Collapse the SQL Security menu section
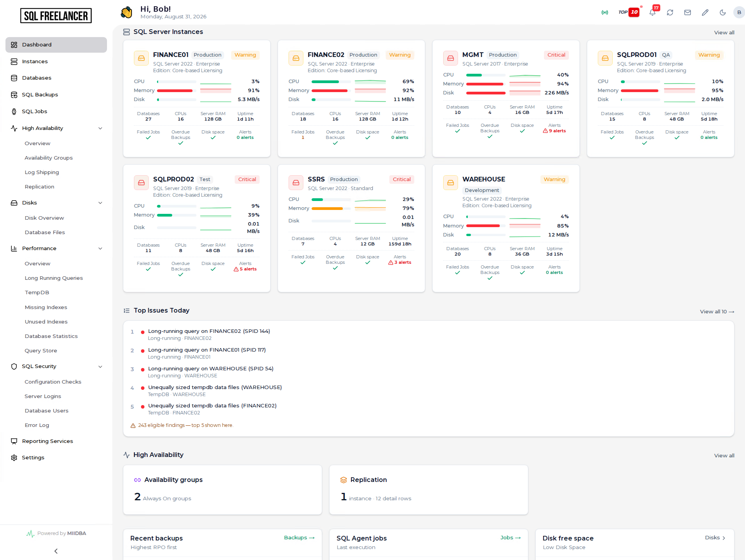Viewport: 745px width, 560px height. pos(100,366)
